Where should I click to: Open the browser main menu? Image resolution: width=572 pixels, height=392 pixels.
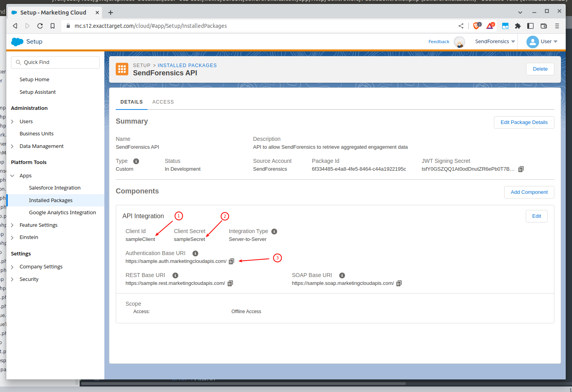click(557, 26)
